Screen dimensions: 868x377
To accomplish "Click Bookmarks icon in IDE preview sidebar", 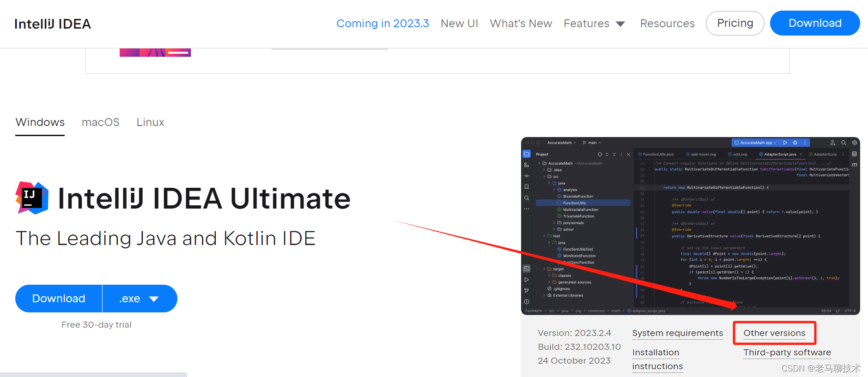I will click(x=527, y=187).
